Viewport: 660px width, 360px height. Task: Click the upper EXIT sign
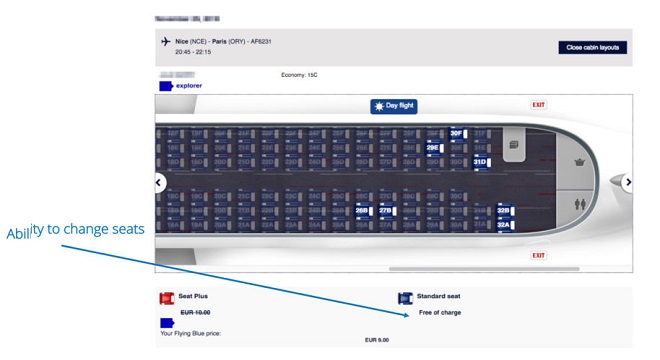538,105
